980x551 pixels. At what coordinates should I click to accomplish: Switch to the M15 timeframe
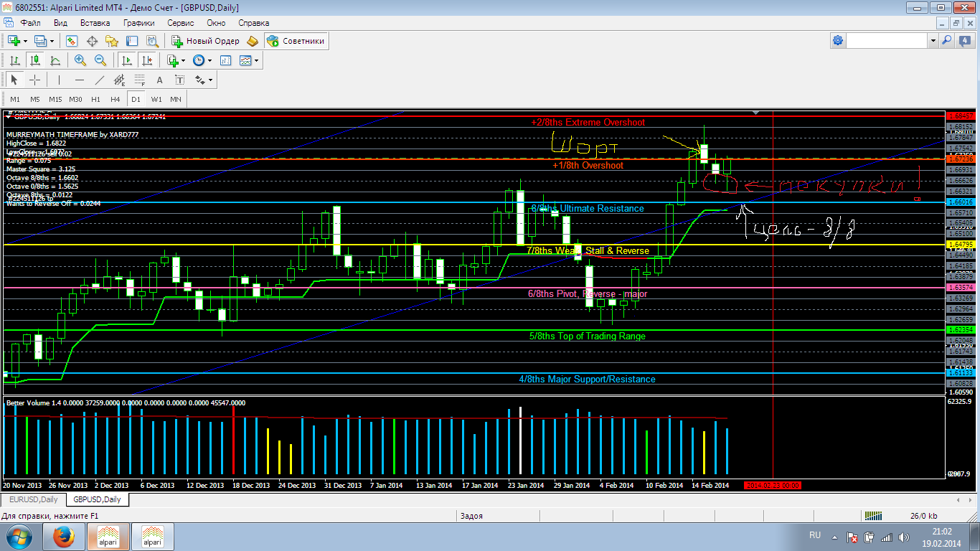pyautogui.click(x=55, y=99)
